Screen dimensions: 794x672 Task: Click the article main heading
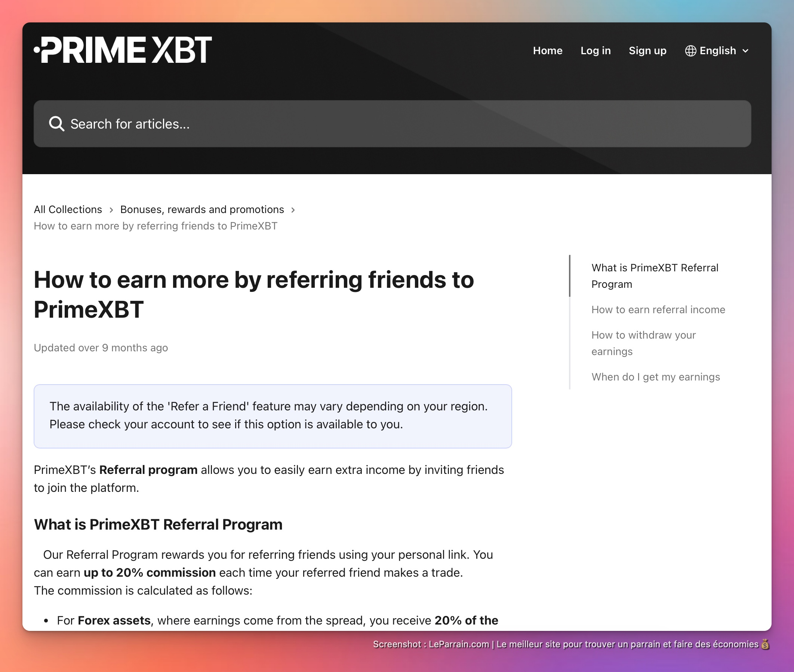[x=254, y=295]
